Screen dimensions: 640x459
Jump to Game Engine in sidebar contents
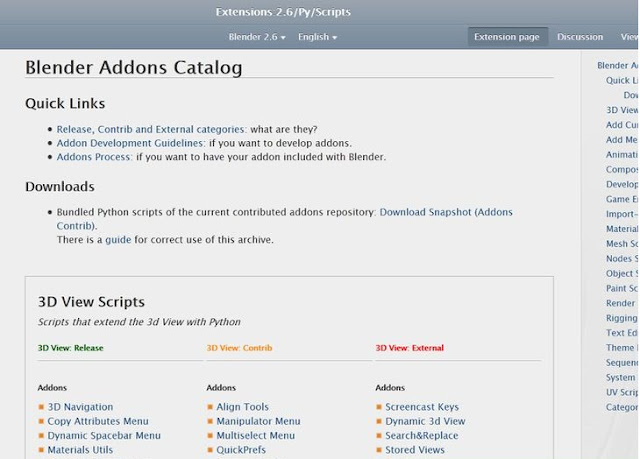click(622, 199)
